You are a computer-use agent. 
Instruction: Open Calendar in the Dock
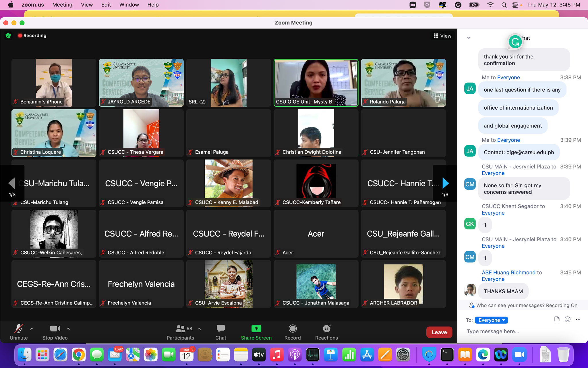pyautogui.click(x=187, y=355)
